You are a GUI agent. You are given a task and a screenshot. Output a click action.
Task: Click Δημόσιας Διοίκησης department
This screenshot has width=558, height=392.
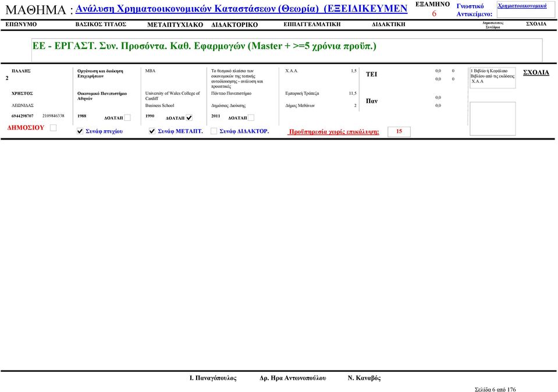click(228, 106)
